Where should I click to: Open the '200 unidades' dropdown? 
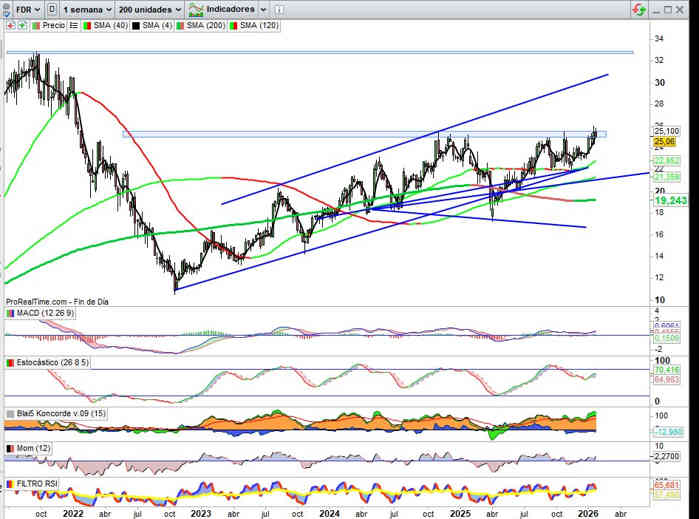[148, 8]
